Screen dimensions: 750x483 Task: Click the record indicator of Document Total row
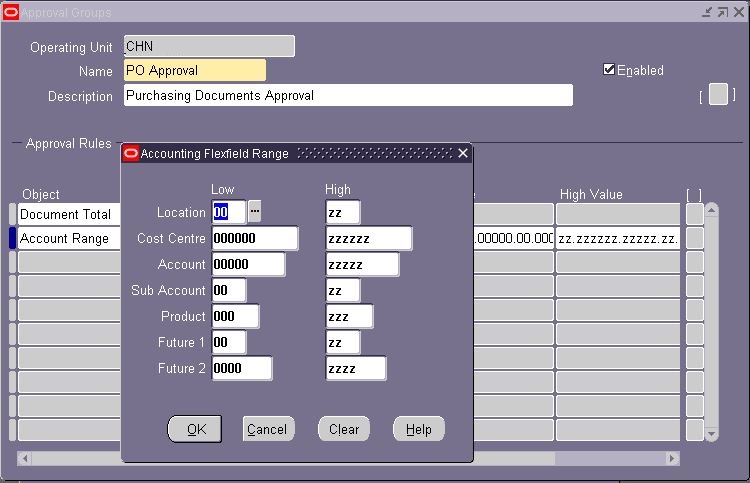pos(12,214)
